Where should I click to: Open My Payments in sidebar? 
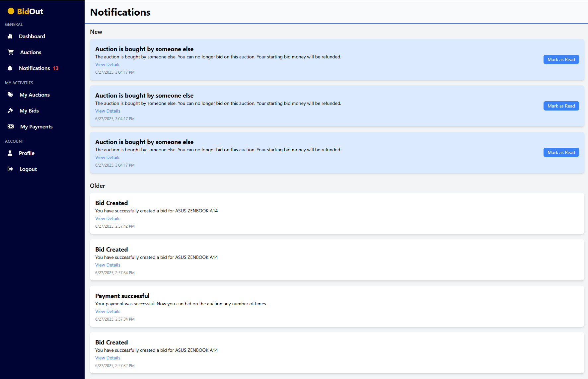pyautogui.click(x=36, y=126)
